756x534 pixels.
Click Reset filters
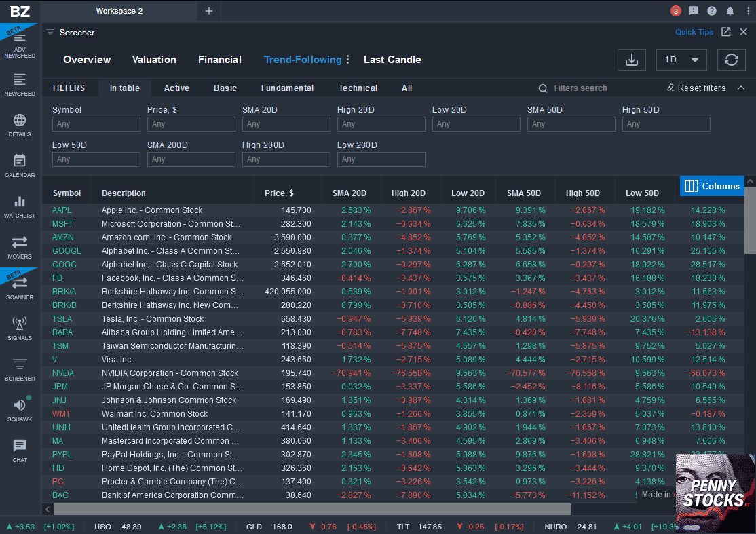coord(696,88)
